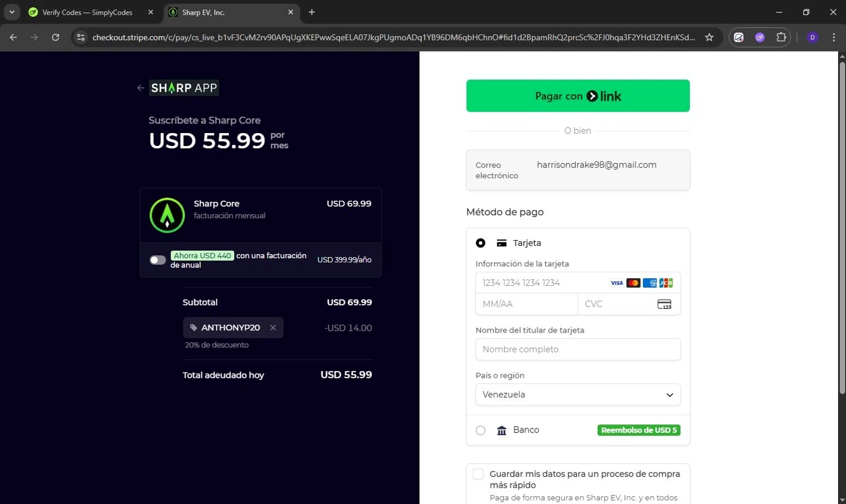
Task: Focus the MM/AA expiry field
Action: (527, 304)
